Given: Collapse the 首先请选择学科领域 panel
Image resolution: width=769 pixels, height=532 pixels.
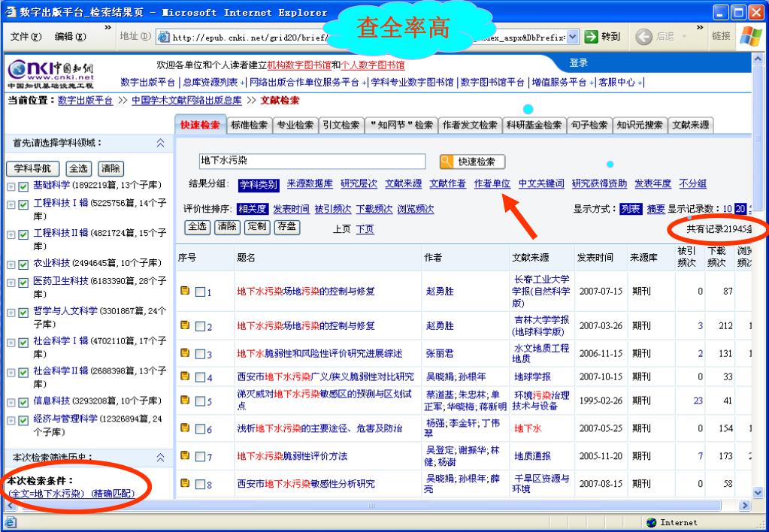Looking at the screenshot, I should [x=160, y=143].
